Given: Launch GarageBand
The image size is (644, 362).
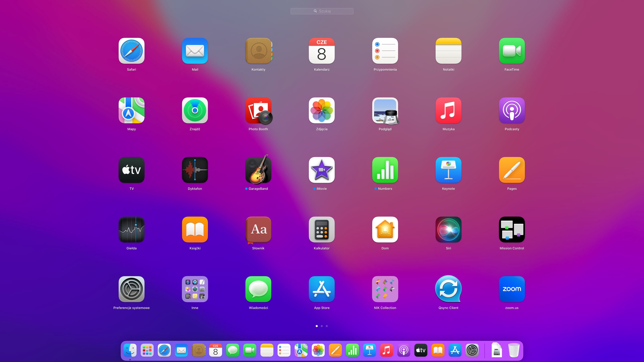Looking at the screenshot, I should click(258, 169).
